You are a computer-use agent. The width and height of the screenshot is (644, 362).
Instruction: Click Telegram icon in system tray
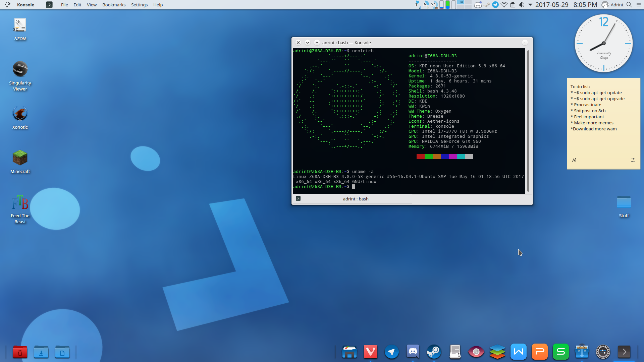point(495,5)
